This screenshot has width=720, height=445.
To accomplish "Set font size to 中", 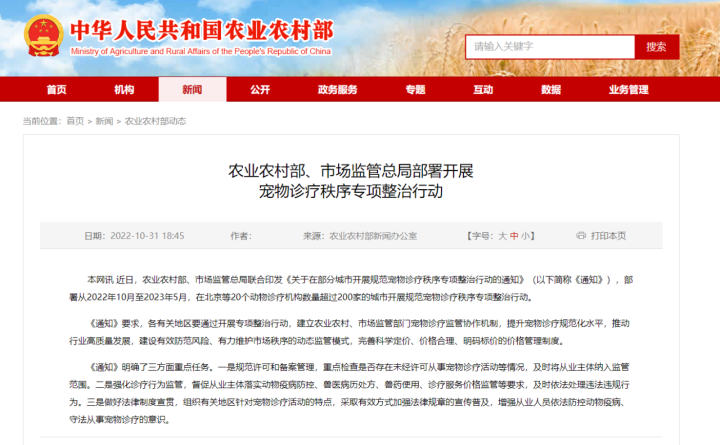I will (514, 236).
